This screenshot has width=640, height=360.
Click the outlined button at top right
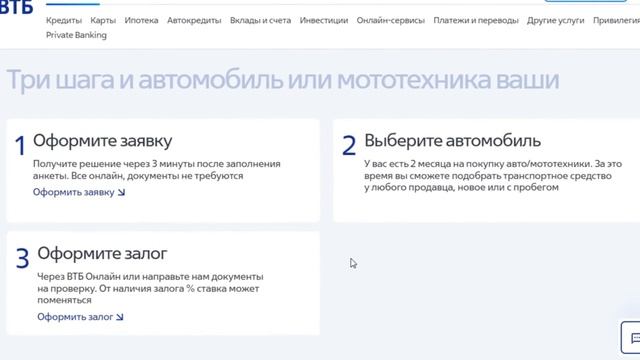point(586,1)
